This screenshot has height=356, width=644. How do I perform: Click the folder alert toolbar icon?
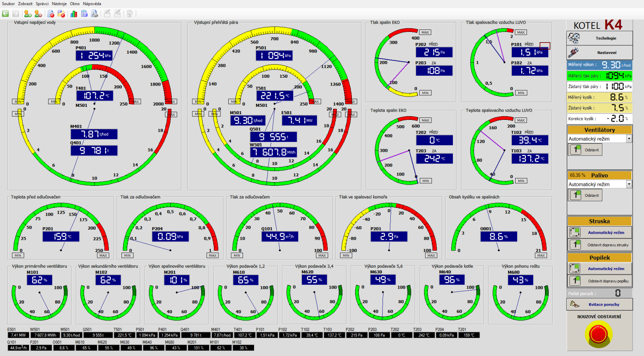tap(61, 14)
